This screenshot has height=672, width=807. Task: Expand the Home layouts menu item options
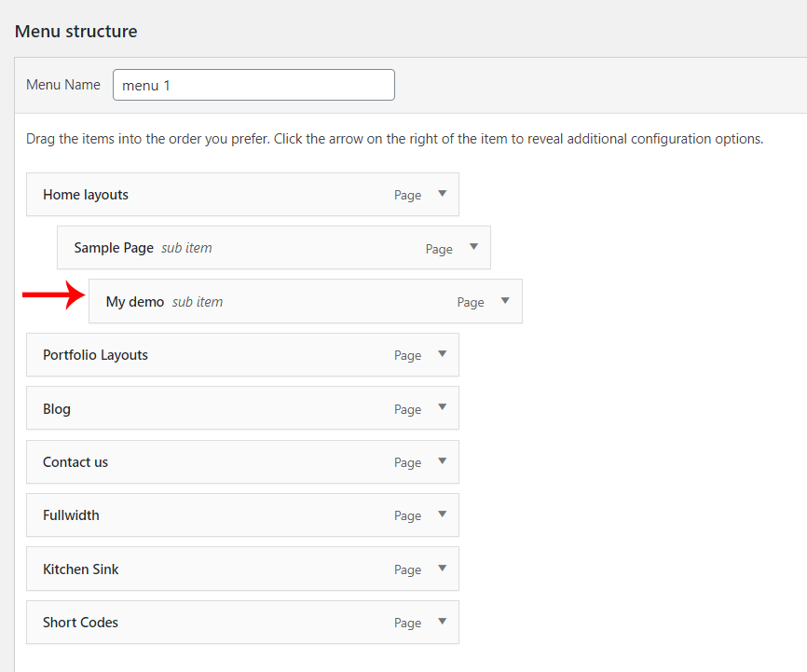(442, 194)
